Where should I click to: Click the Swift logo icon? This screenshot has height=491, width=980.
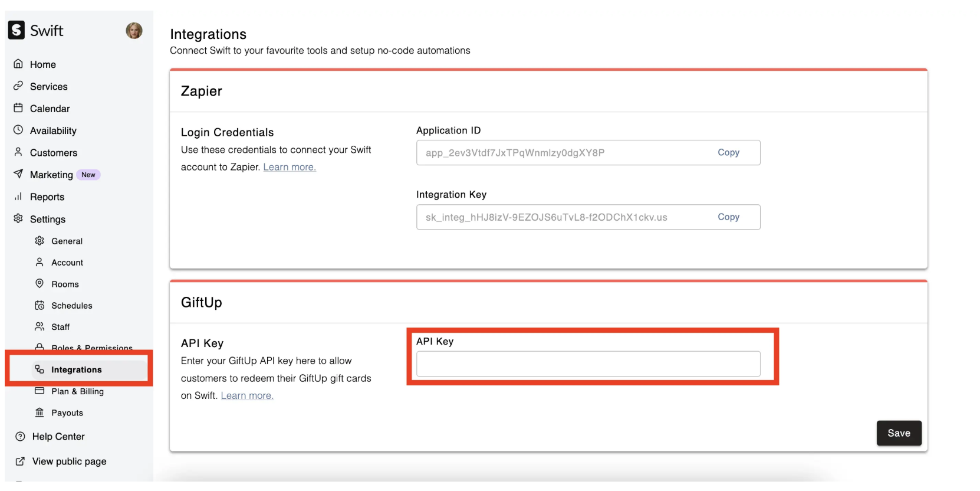(17, 30)
